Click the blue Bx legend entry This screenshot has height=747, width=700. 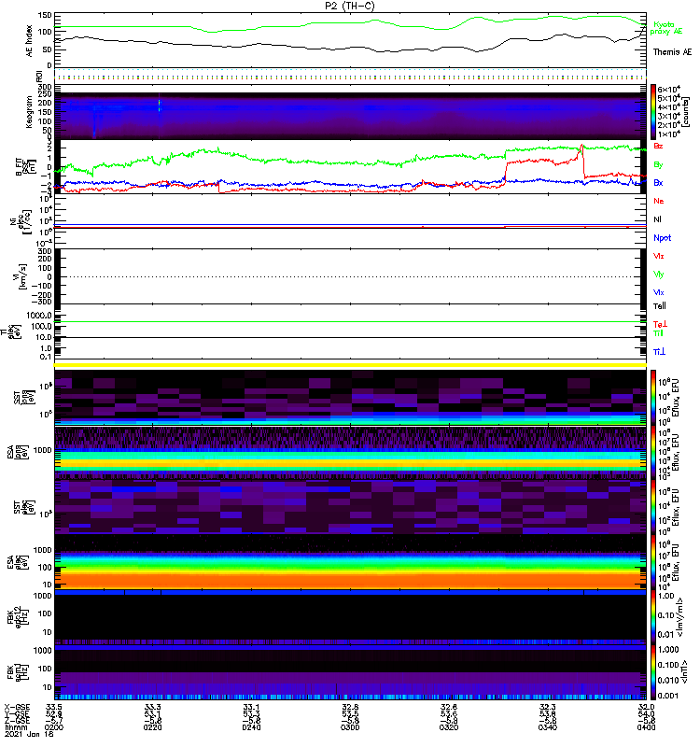click(x=659, y=183)
